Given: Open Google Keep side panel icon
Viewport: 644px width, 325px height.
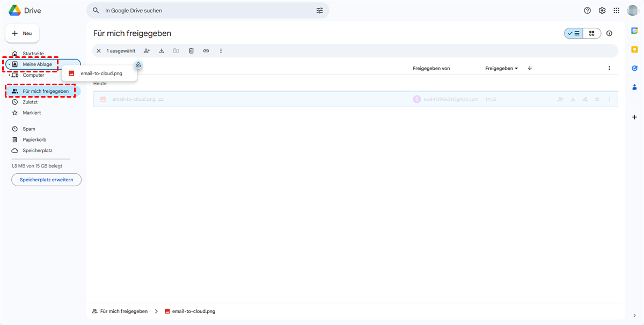Looking at the screenshot, I should click(634, 50).
